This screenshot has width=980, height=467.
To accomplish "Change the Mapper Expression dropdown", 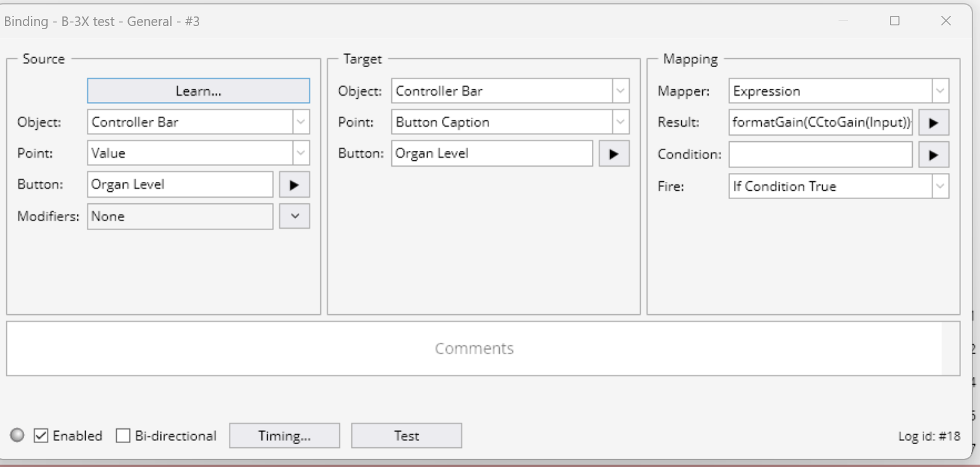I will coord(940,91).
